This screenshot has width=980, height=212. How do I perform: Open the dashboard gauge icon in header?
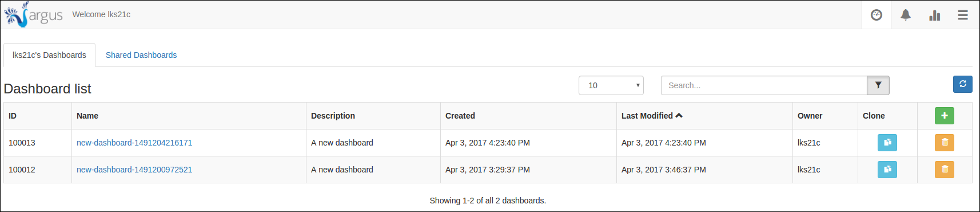tap(877, 15)
